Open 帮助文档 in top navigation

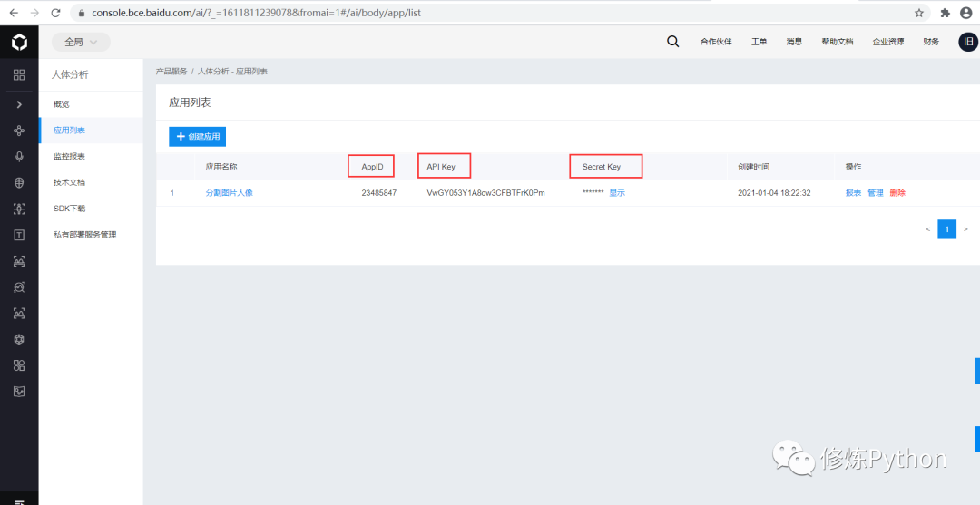click(838, 42)
